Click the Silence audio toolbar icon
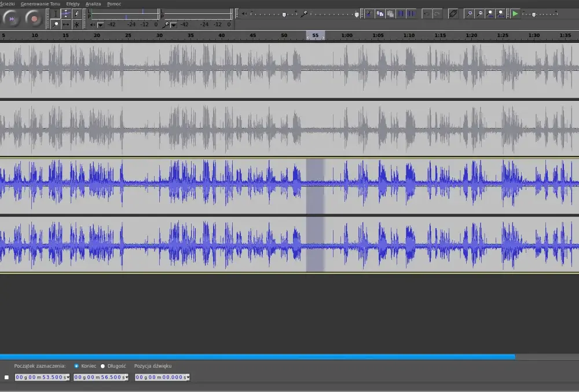579x392 pixels. point(411,14)
